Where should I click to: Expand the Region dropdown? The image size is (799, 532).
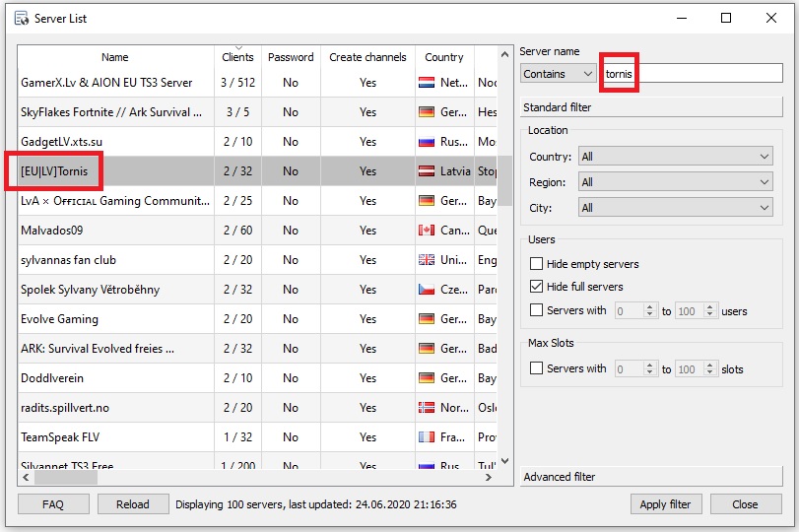coord(675,182)
